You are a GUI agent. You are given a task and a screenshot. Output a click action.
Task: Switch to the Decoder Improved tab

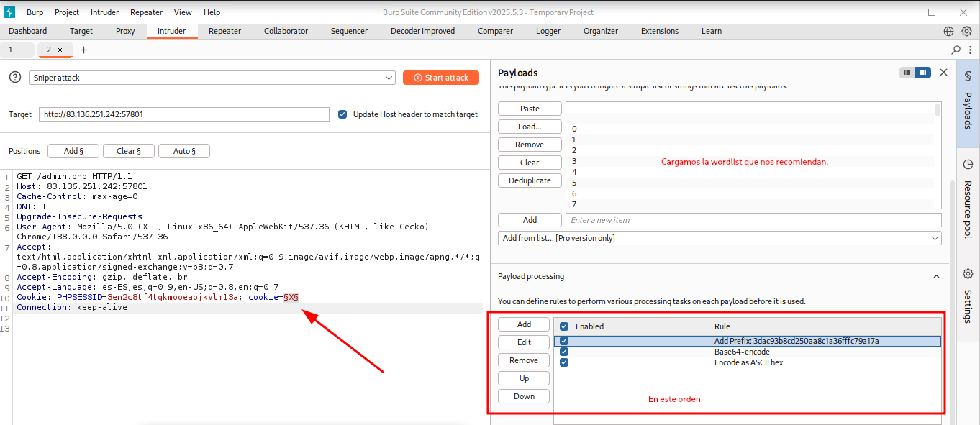coord(423,31)
